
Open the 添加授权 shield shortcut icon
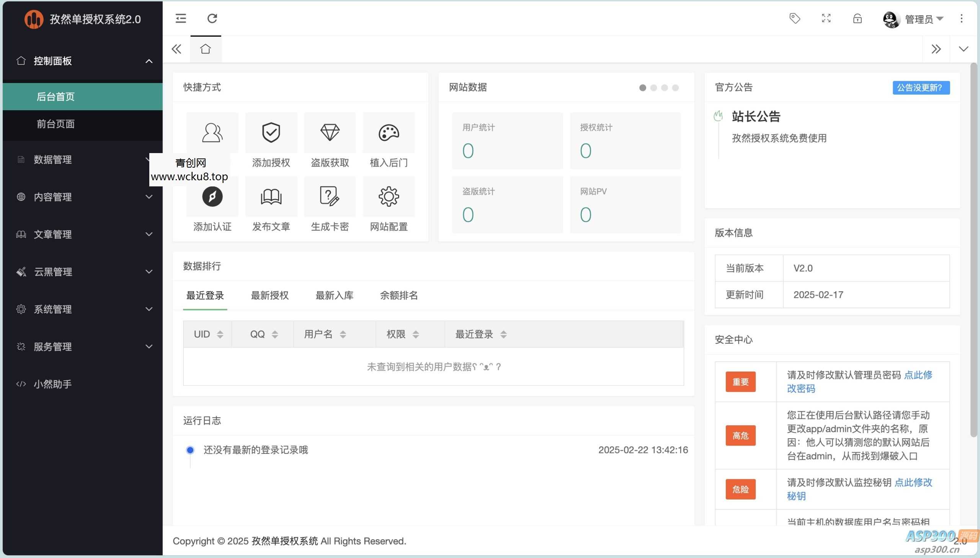(270, 132)
